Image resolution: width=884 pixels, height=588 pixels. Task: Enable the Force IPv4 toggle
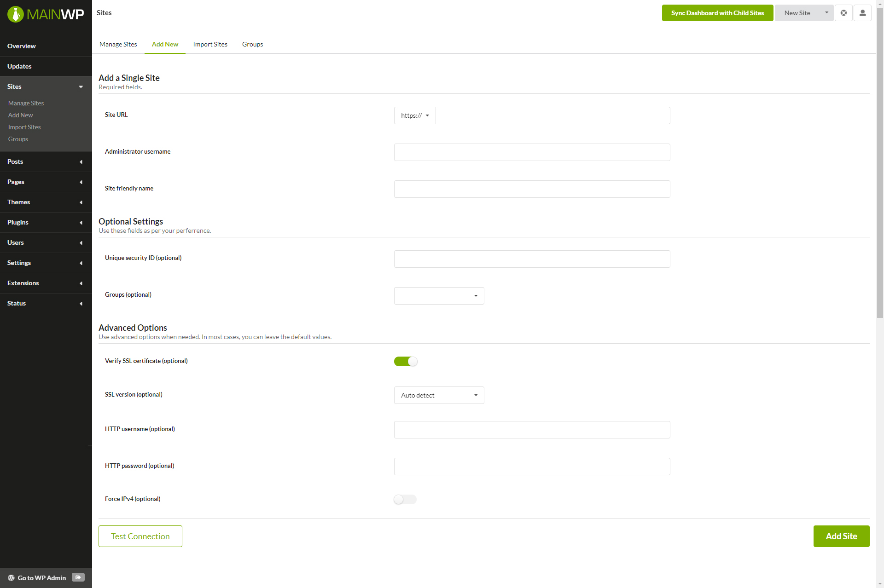(405, 500)
